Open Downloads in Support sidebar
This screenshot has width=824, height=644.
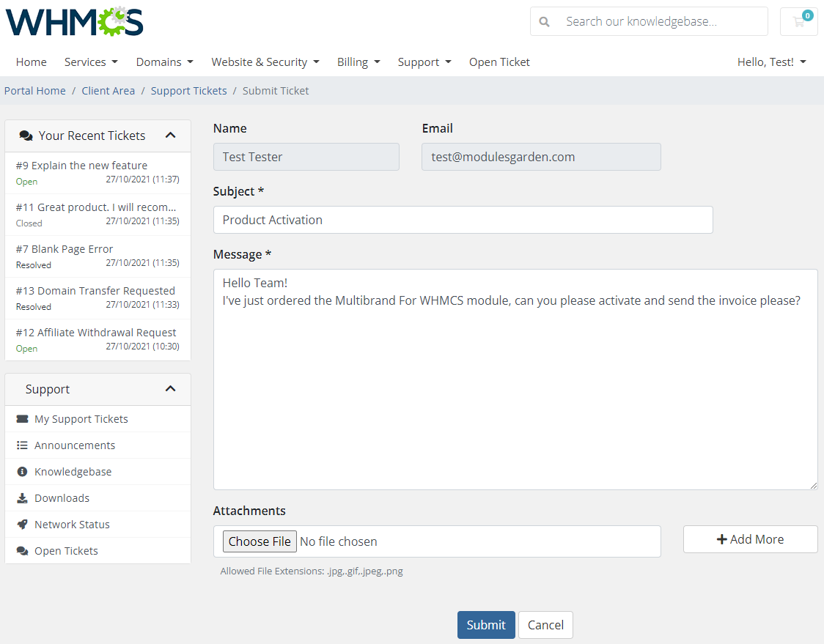click(98, 498)
